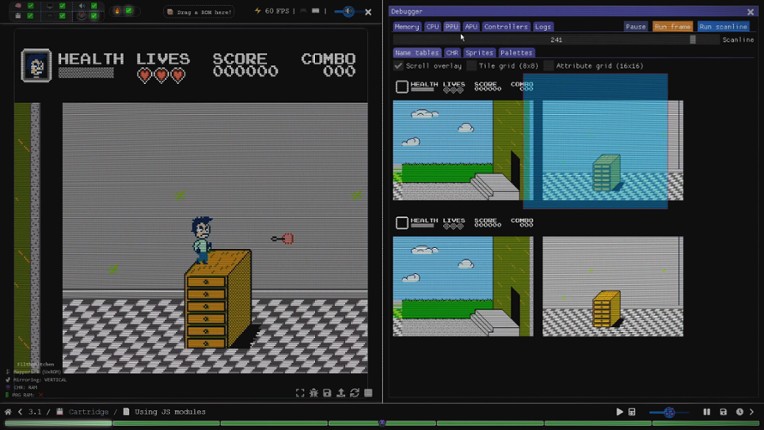Click the speaker component icon at top

pyautogui.click(x=81, y=6)
